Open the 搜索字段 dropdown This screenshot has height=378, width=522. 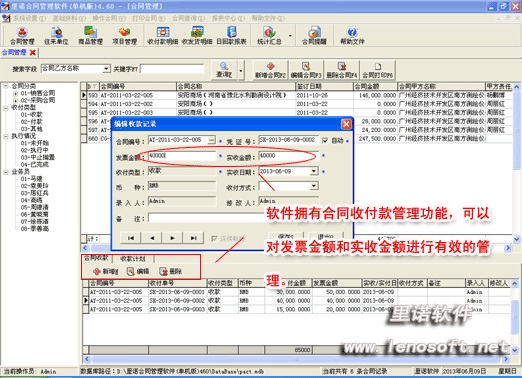coord(106,69)
